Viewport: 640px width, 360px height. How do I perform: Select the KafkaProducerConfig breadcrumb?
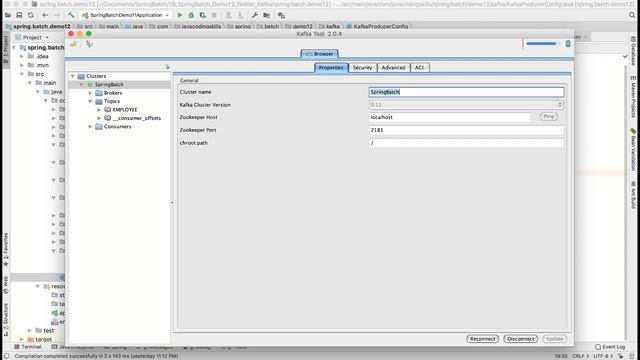pyautogui.click(x=377, y=26)
